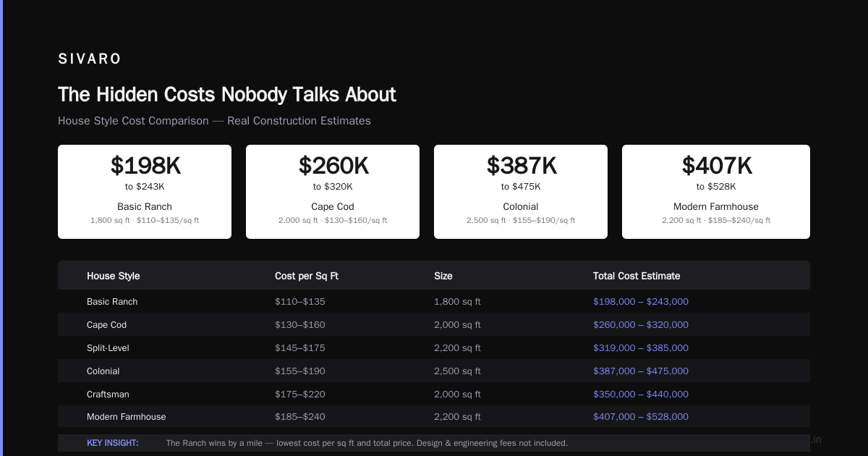Click the Modern Farmhouse '2,200 sq ft' table cell

pyautogui.click(x=457, y=417)
